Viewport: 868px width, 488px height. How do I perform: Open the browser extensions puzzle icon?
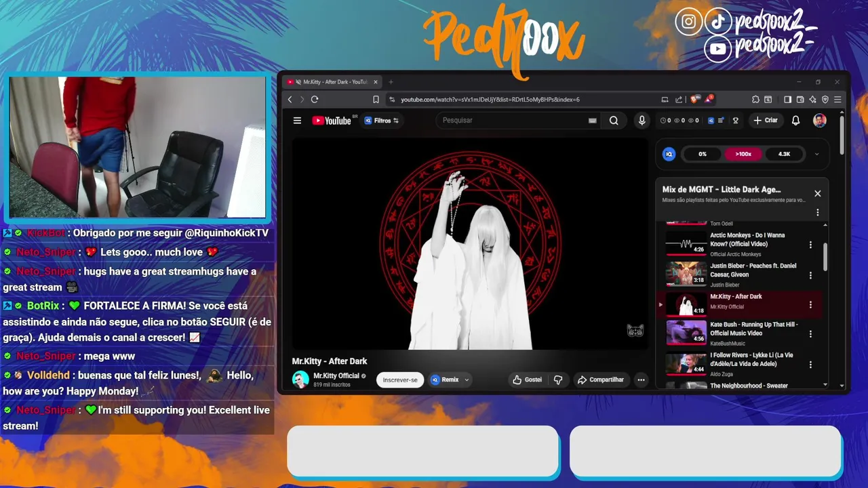coord(755,100)
